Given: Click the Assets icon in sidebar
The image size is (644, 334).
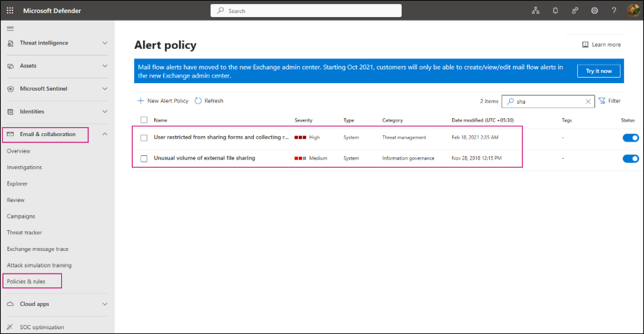Looking at the screenshot, I should pos(11,66).
